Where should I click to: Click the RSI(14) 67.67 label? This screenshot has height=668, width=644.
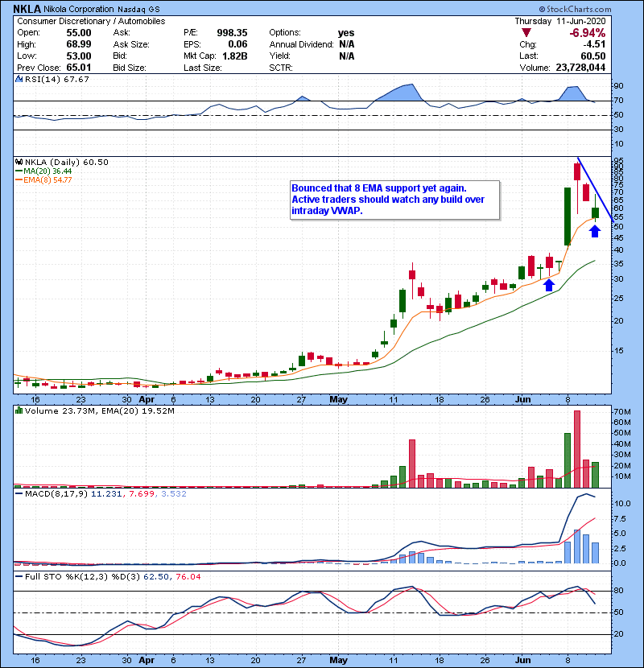tap(56, 79)
